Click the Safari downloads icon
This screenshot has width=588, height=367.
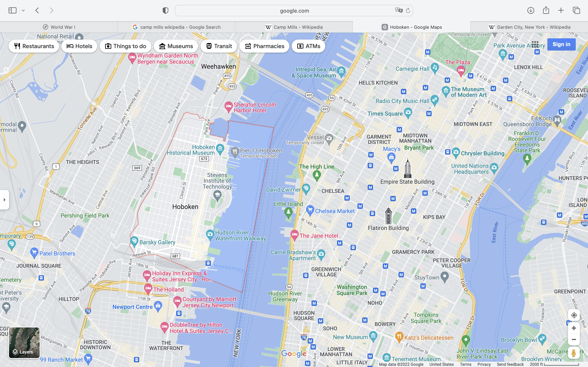(x=531, y=10)
